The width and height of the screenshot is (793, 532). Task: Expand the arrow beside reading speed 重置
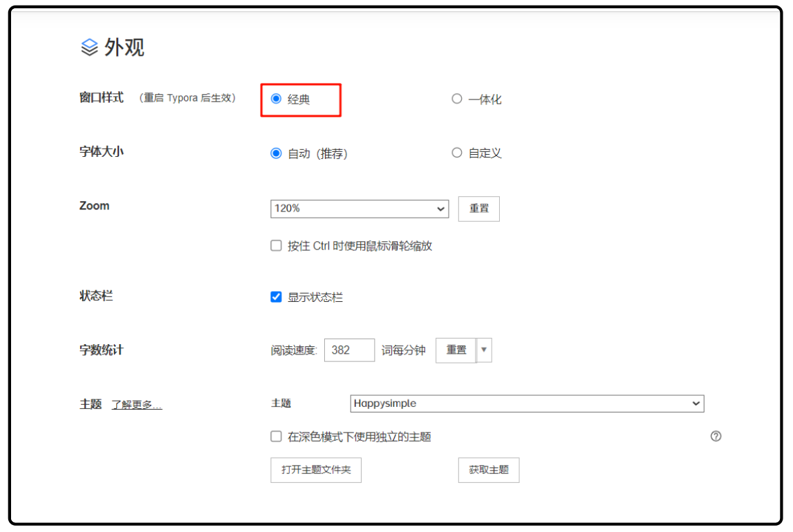click(x=484, y=350)
